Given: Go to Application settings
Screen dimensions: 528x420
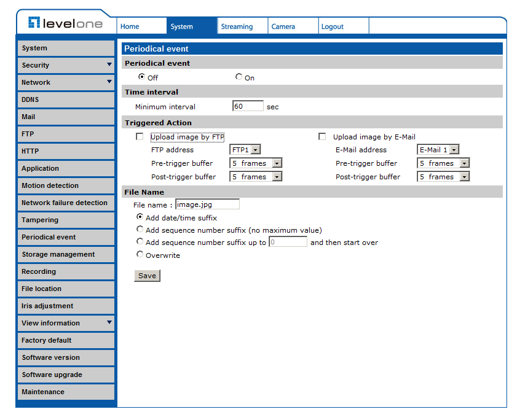Looking at the screenshot, I should click(x=66, y=168).
